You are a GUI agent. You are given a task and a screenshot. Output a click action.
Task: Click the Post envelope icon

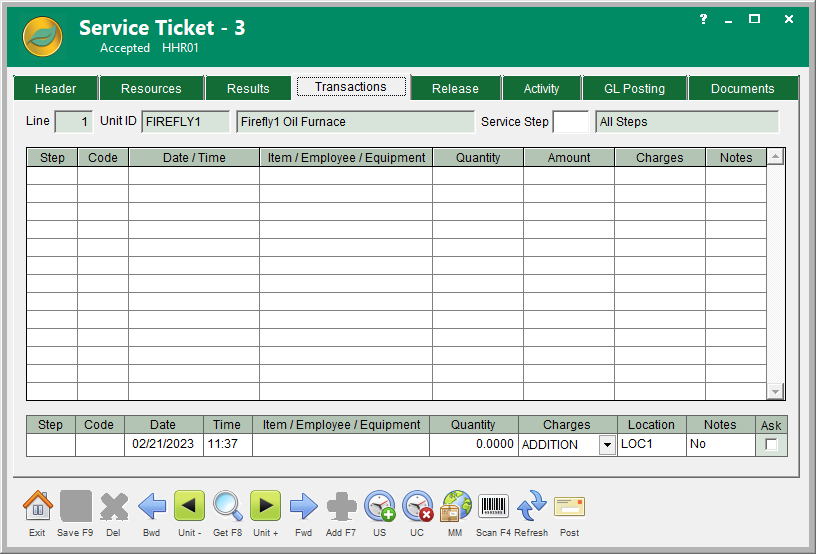(569, 506)
